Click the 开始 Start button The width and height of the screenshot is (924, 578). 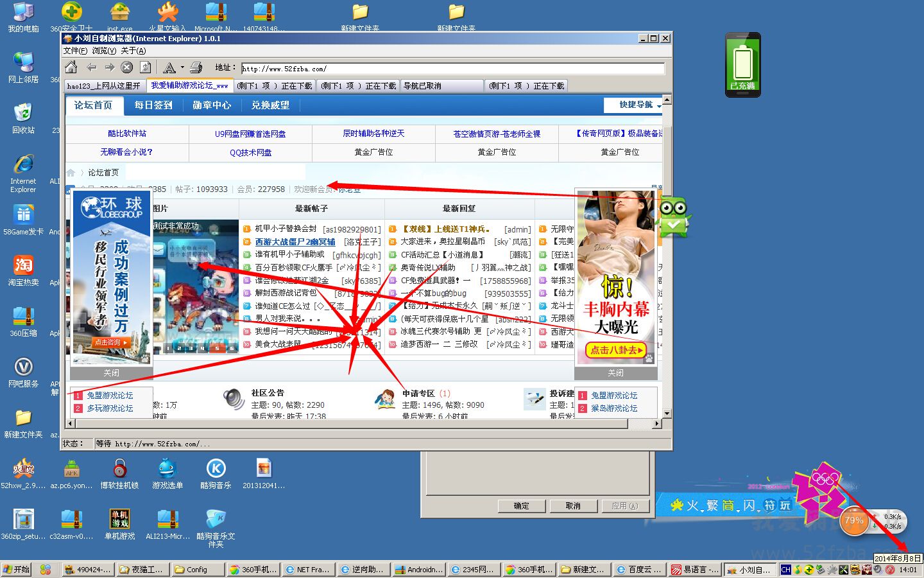pyautogui.click(x=16, y=570)
